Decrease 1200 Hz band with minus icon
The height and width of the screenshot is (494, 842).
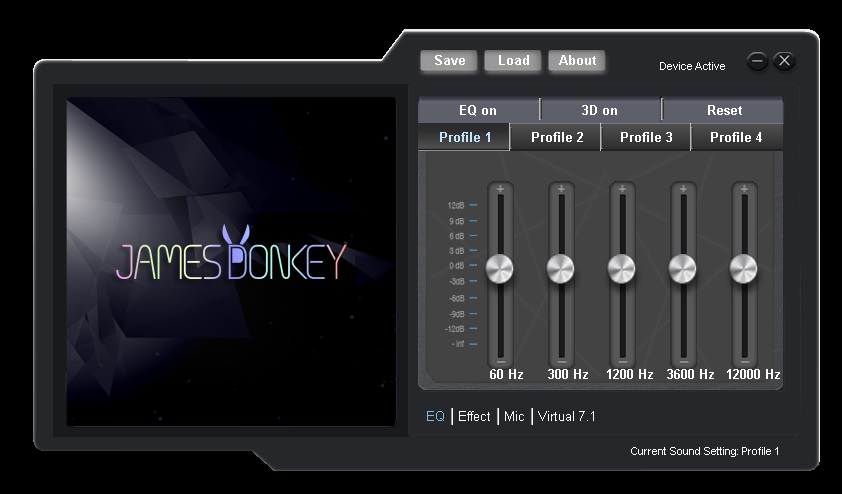pos(622,362)
